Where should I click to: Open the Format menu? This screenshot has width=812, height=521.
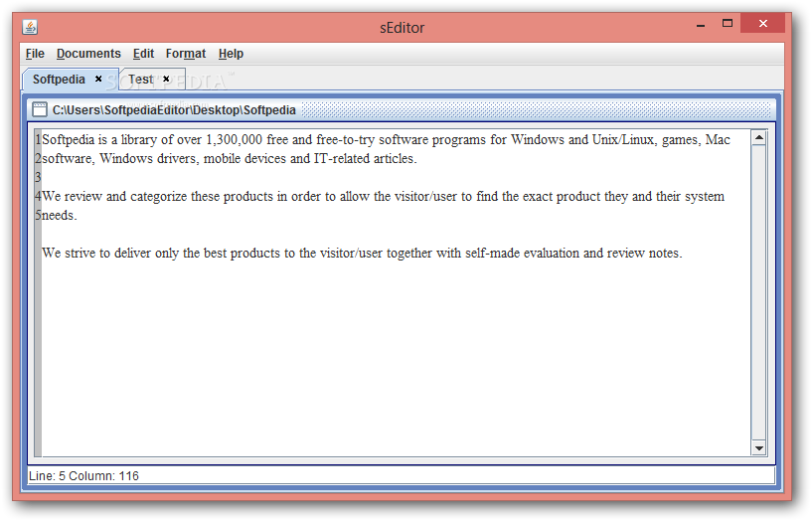[186, 54]
